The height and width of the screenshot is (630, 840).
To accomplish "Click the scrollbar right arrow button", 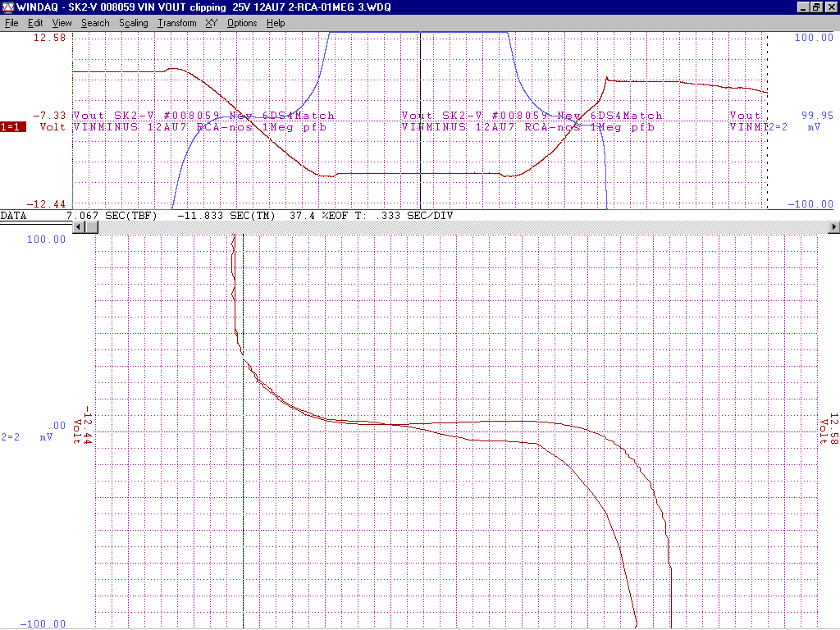I will (834, 226).
